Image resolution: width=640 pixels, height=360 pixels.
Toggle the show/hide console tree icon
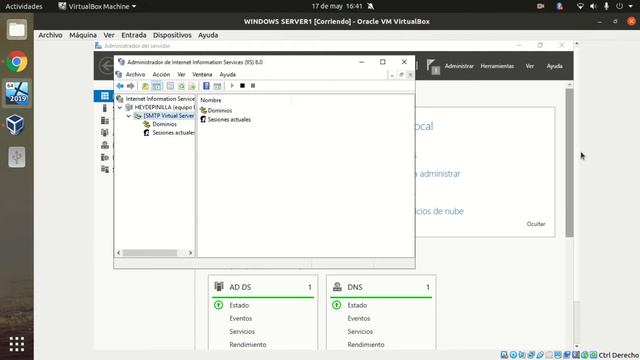(156, 86)
